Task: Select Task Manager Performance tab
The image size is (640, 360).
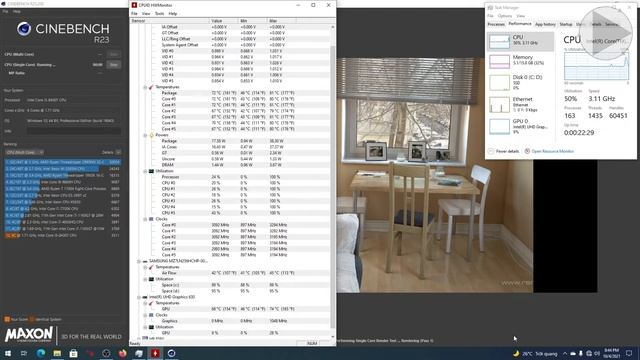Action: (520, 24)
